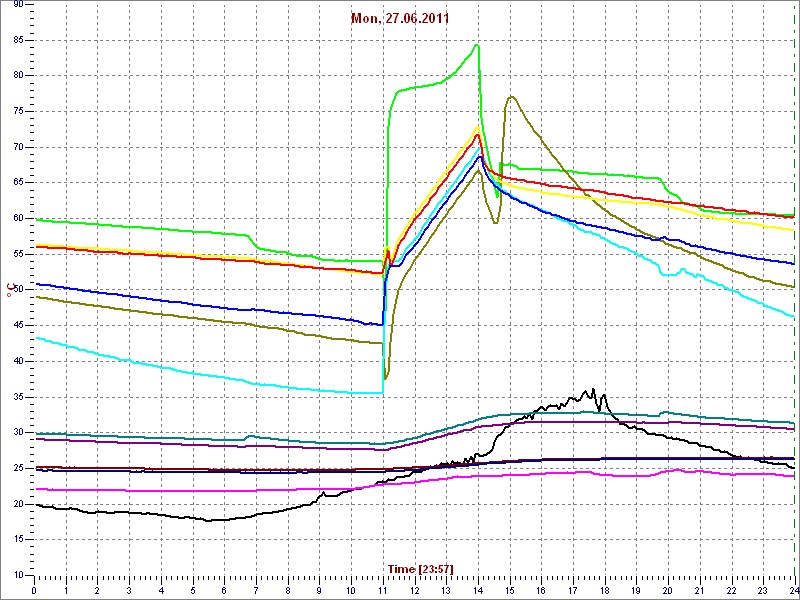The image size is (800, 600).
Task: Click hour 14 label on time axis
Action: (478, 592)
